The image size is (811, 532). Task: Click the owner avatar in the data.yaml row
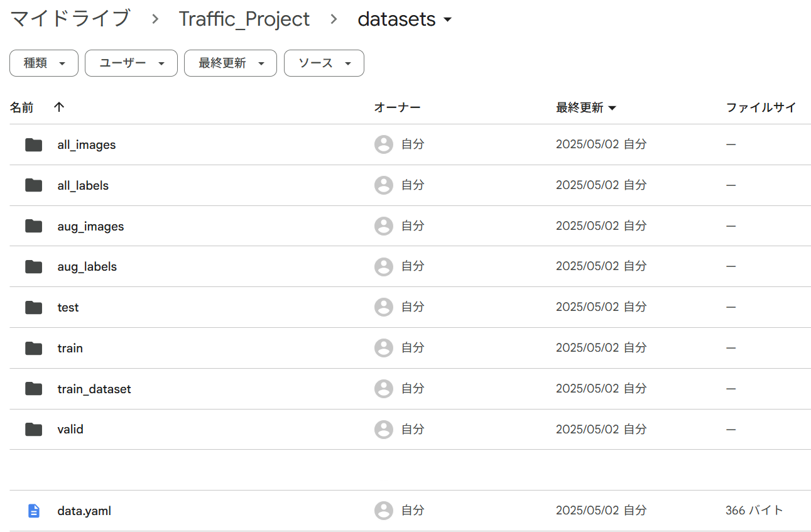384,511
